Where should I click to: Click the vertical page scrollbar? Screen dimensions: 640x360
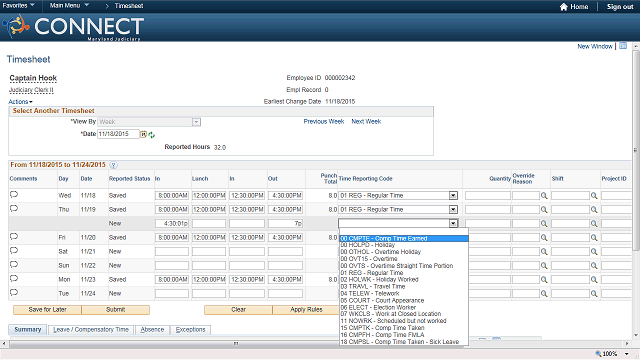click(x=636, y=151)
